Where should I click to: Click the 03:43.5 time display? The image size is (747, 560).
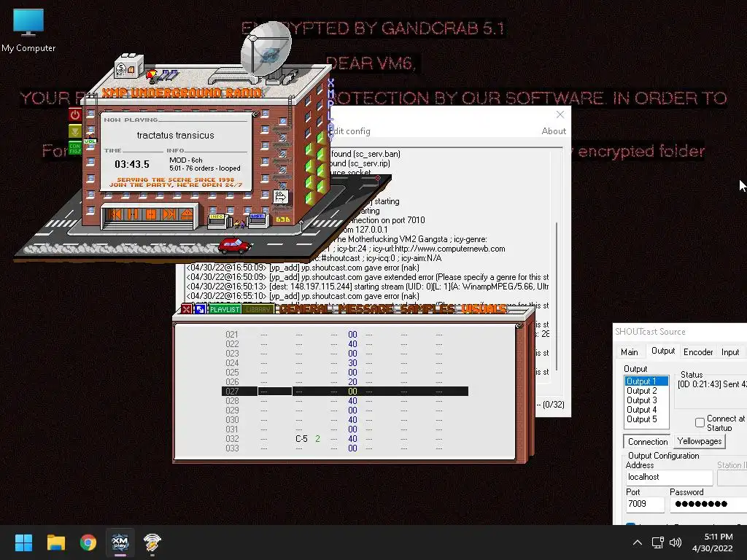click(x=132, y=164)
